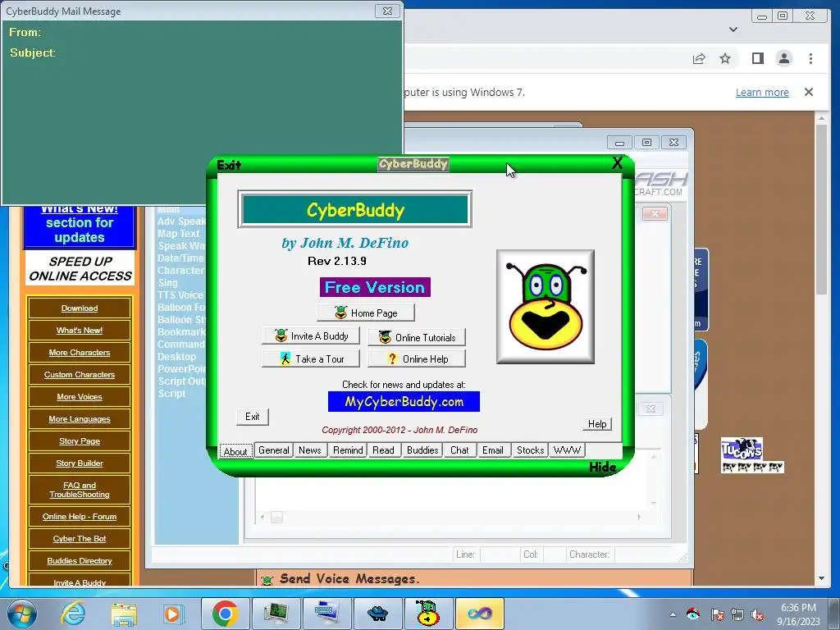Open Chrome profile avatar icon
840x630 pixels.
tap(783, 58)
